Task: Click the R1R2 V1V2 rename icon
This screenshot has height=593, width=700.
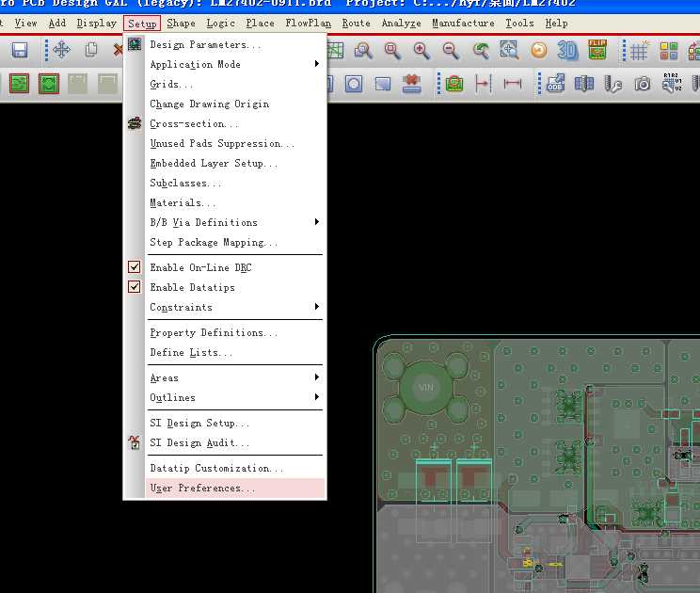Action: pyautogui.click(x=672, y=83)
